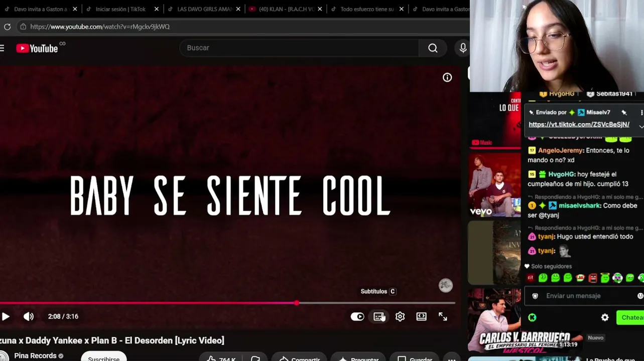644x361 pixels.
Task: Insert the red 'sit' emote
Action: point(531,278)
